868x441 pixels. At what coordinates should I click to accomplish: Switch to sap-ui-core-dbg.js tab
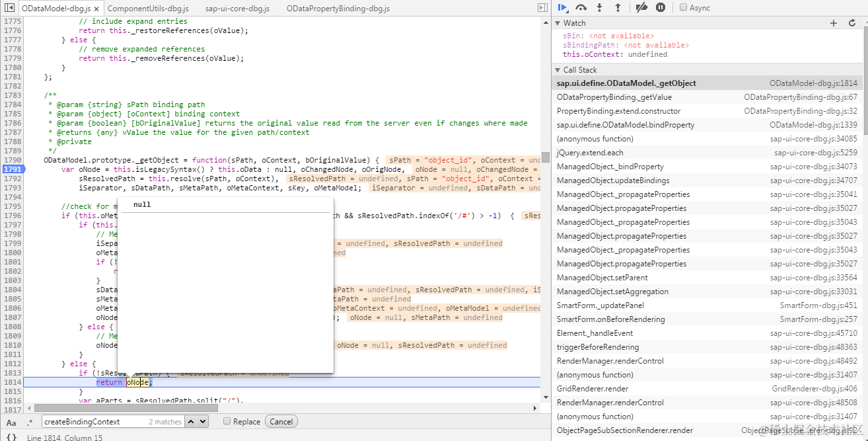[x=238, y=9]
